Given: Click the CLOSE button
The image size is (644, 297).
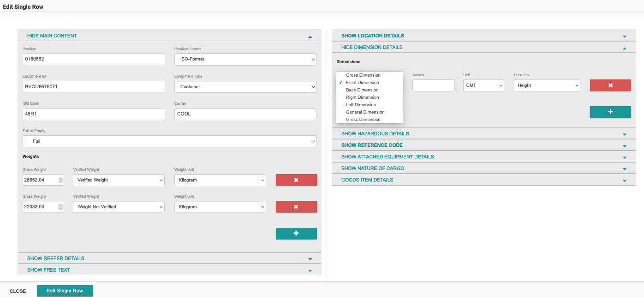Looking at the screenshot, I should 18,291.
